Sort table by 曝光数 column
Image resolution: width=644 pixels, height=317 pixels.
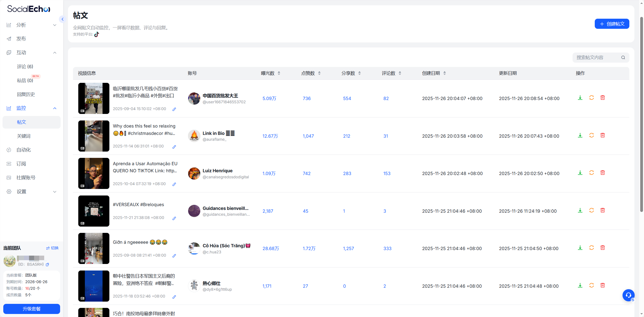tap(279, 73)
